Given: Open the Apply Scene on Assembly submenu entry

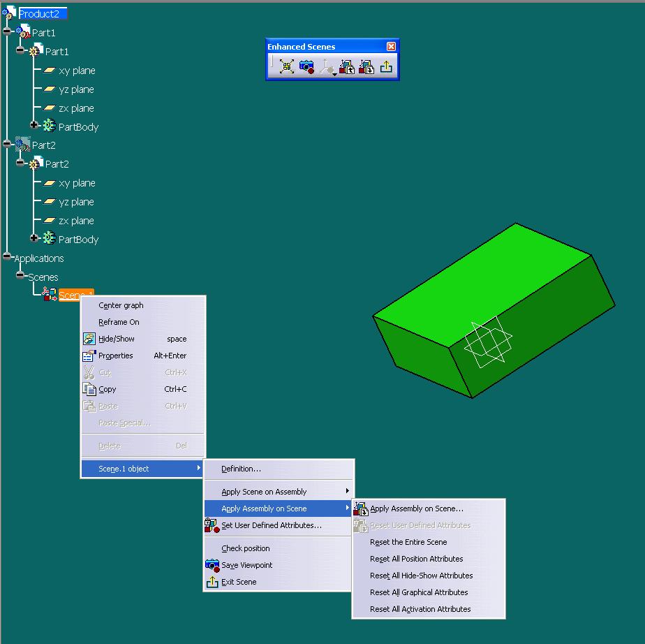Looking at the screenshot, I should (x=279, y=492).
